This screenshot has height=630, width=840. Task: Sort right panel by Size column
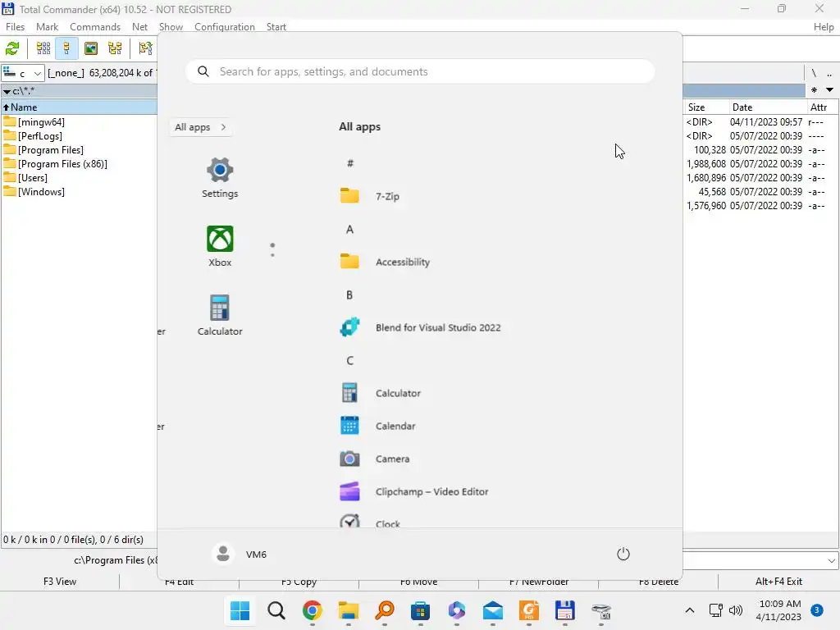coord(705,107)
